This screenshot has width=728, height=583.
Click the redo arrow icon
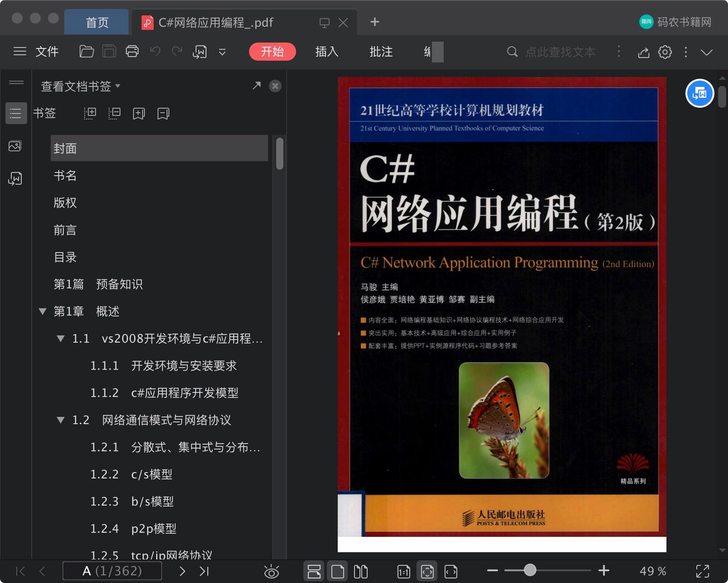pos(177,52)
